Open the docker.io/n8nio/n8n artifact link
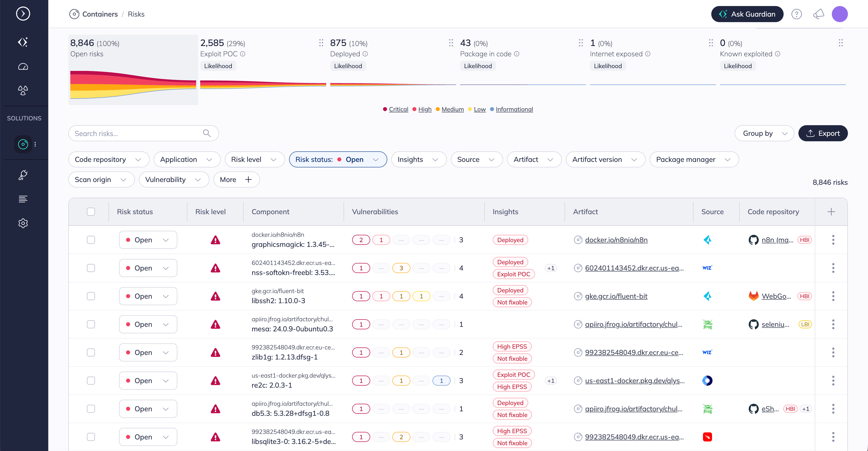Screen dimensions: 868x451 616,240
